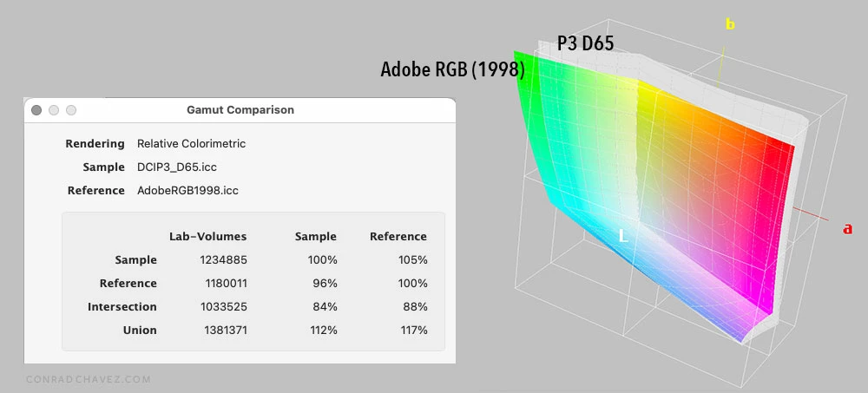Click the Gamut Comparison title text
Screen dimensions: 868x393
click(x=240, y=110)
